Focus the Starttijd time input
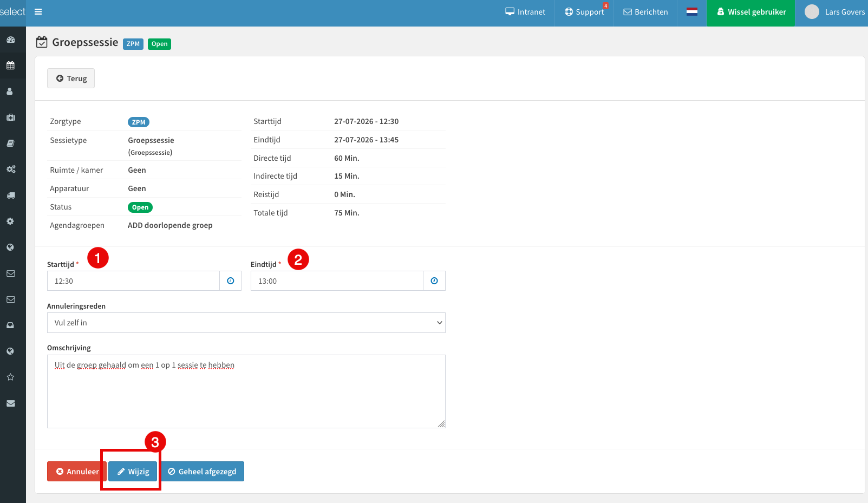Image resolution: width=868 pixels, height=503 pixels. tap(133, 281)
